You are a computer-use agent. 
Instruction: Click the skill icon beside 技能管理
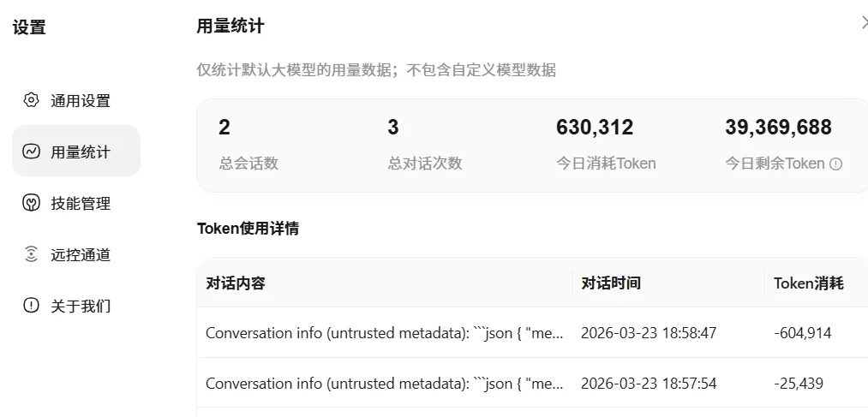point(31,203)
